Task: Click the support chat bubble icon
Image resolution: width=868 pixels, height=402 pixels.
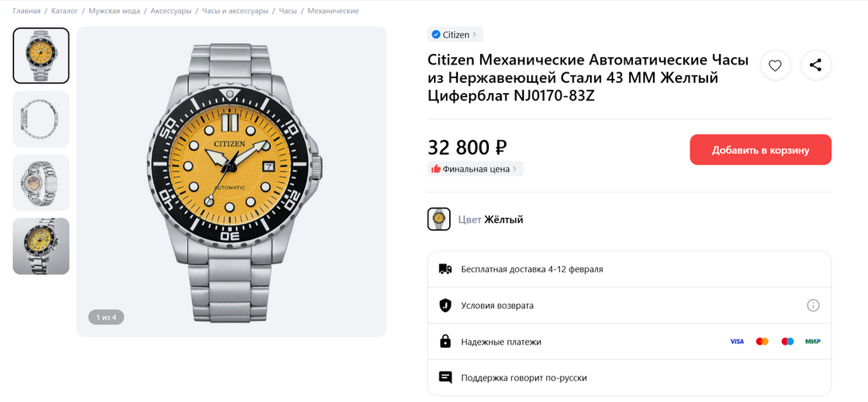Action: pyautogui.click(x=445, y=377)
